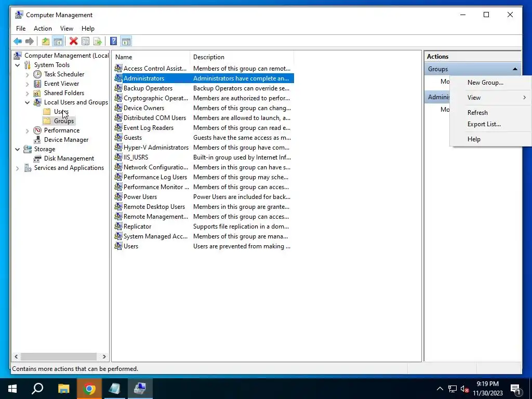Click Chrome icon in taskbar
The width and height of the screenshot is (532, 399).
pyautogui.click(x=89, y=389)
